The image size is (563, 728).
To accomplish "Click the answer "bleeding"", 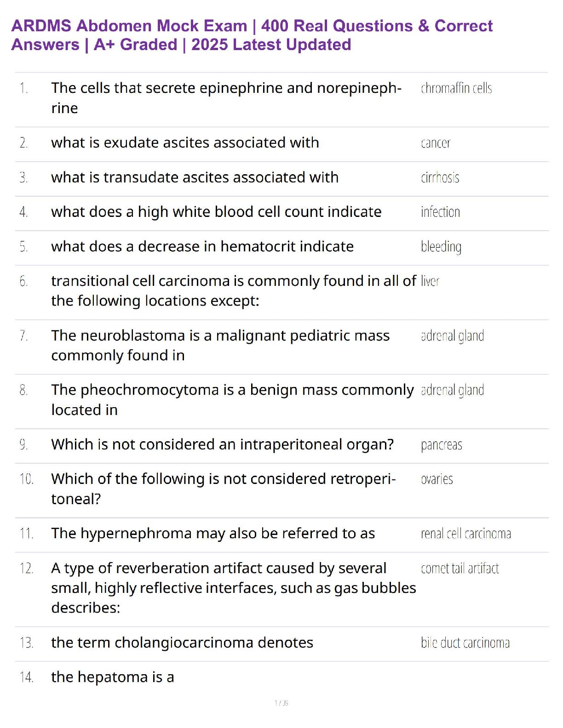I will point(441,247).
